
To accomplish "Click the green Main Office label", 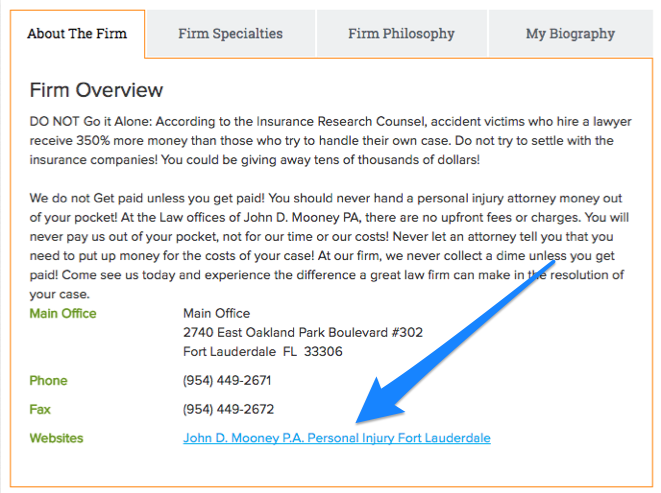I will [63, 313].
